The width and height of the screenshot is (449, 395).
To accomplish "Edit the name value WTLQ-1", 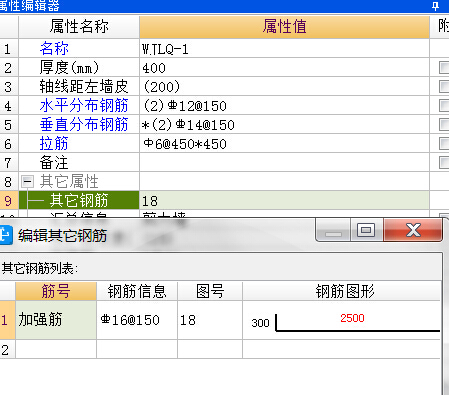I will coord(284,49).
